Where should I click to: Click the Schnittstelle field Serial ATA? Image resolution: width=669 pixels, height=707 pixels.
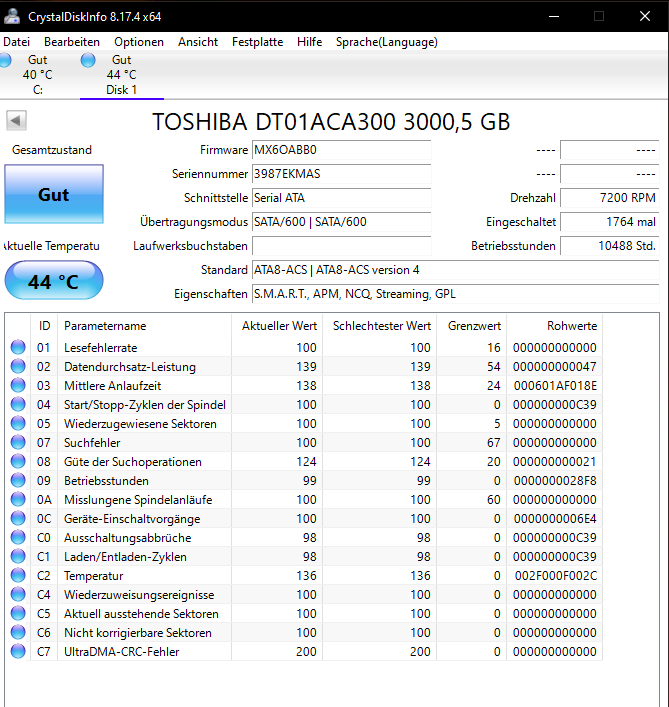[341, 198]
